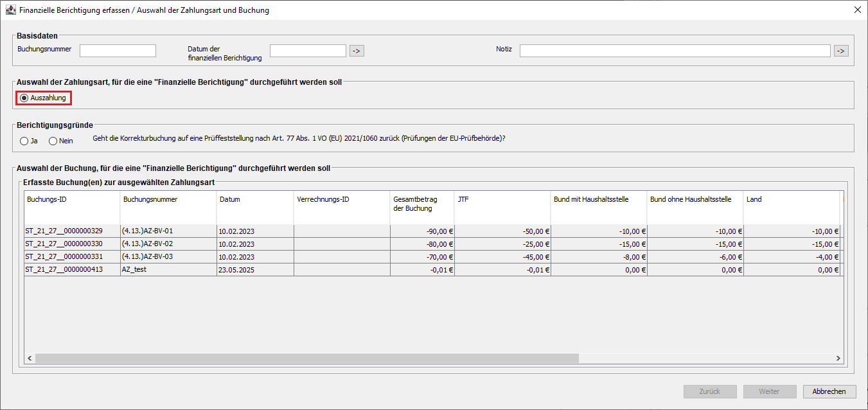
Task: Click the table's right scroll arrow
Action: tap(838, 359)
